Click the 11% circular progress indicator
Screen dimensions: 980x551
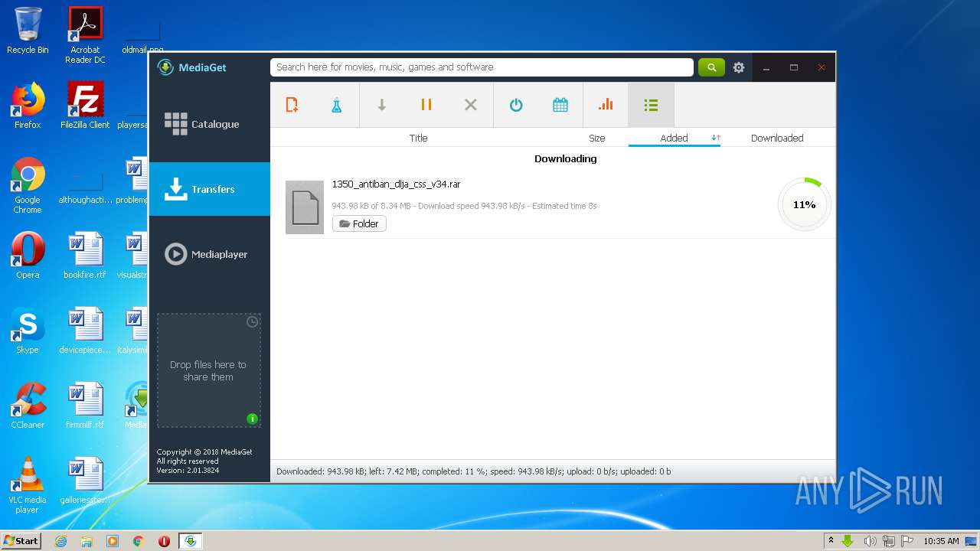804,204
